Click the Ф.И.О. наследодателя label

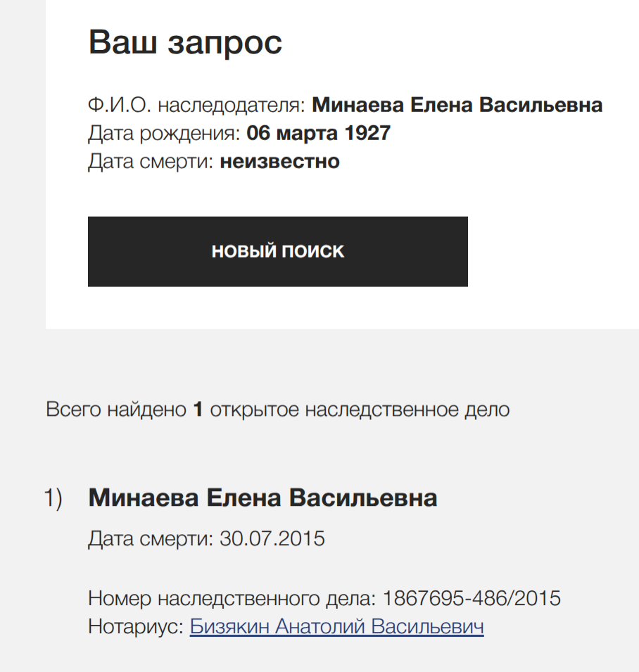(197, 105)
